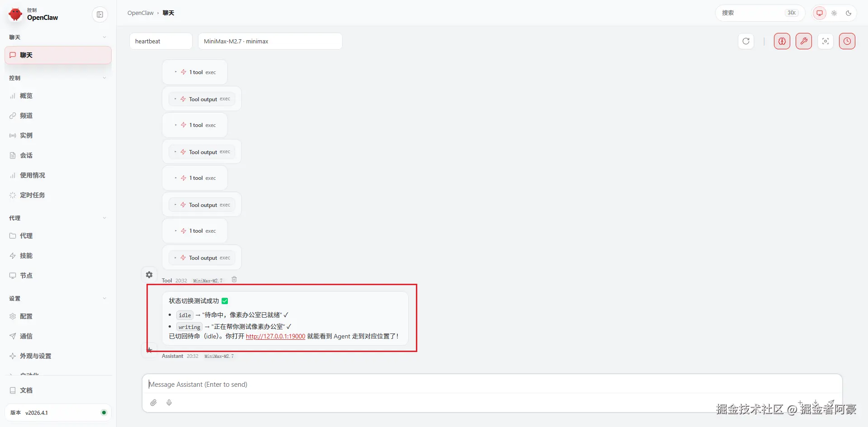Collapse the 设置 section chevron
Image resolution: width=868 pixels, height=427 pixels.
point(104,298)
